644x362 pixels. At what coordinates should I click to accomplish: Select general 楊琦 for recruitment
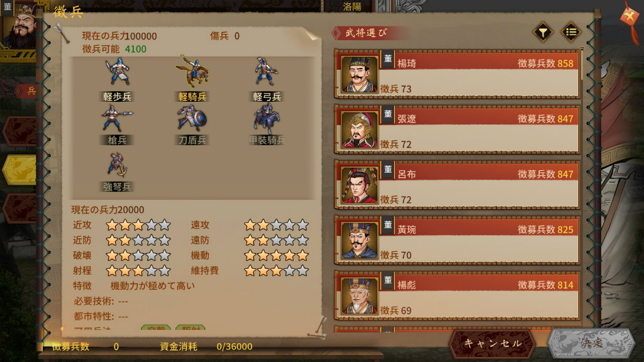coord(457,74)
